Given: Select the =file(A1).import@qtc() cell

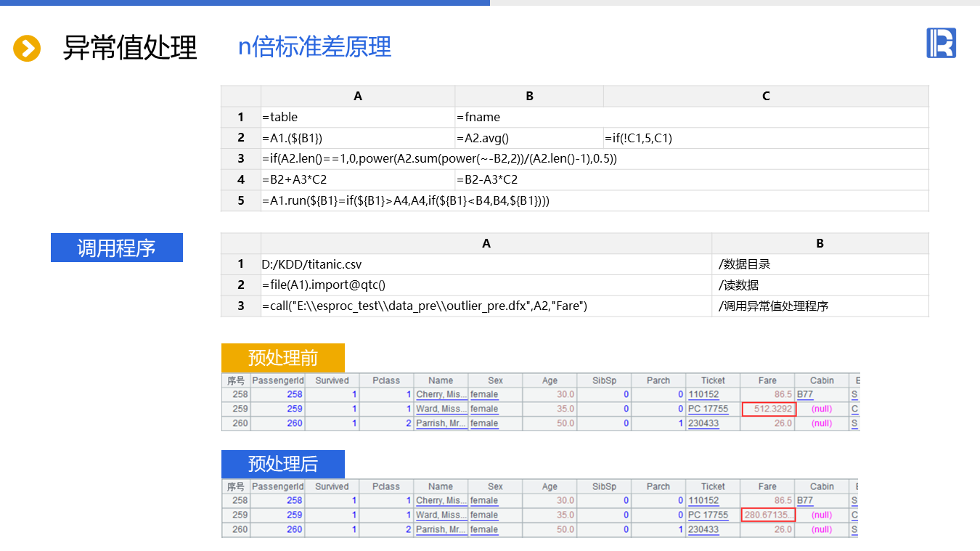Looking at the screenshot, I should click(x=486, y=285).
